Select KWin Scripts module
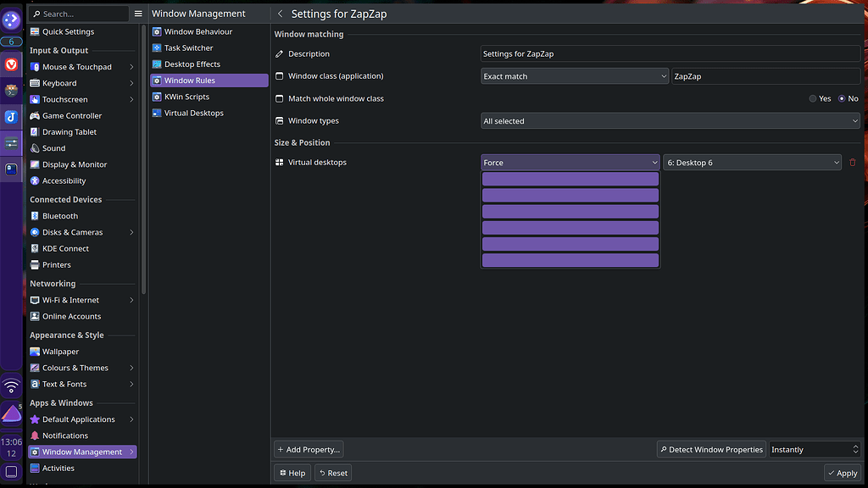The width and height of the screenshot is (868, 488). coord(209,97)
